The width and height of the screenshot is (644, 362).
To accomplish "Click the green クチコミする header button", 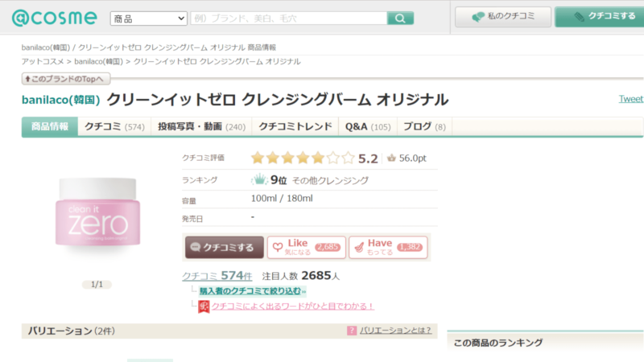I will coord(601,17).
